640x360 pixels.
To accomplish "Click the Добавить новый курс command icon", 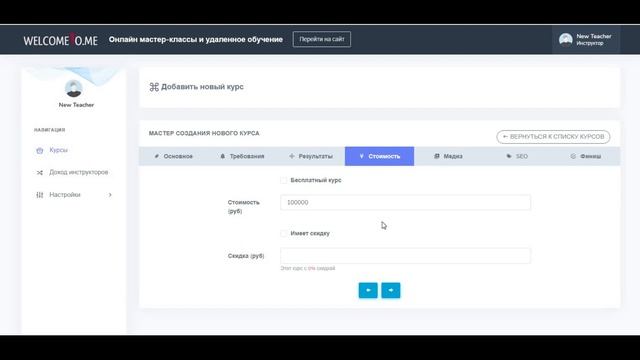I will (154, 87).
